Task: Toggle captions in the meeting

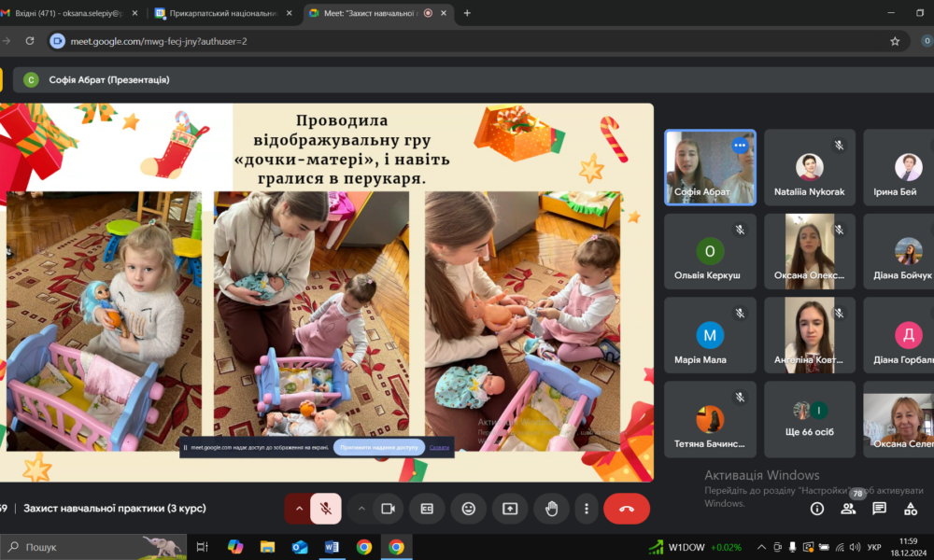Action: tap(428, 509)
